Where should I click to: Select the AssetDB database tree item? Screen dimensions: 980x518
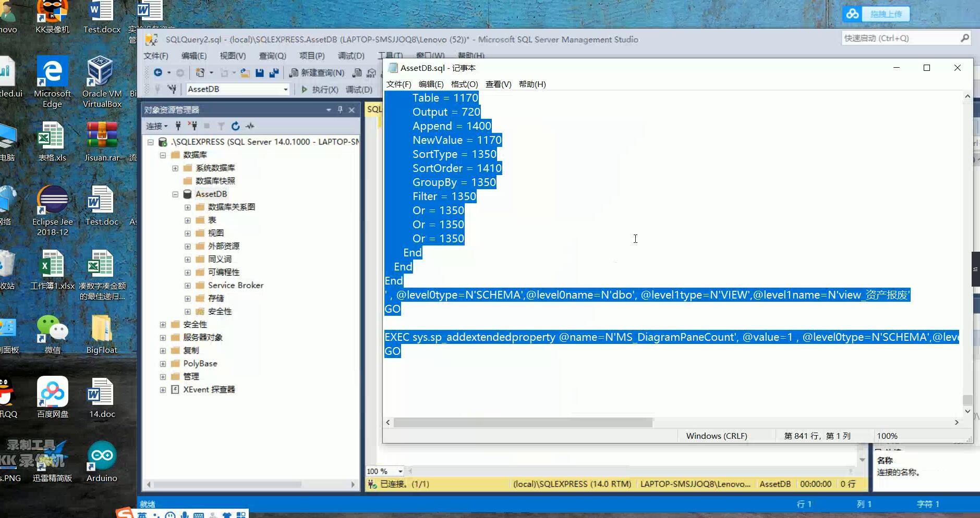click(211, 194)
